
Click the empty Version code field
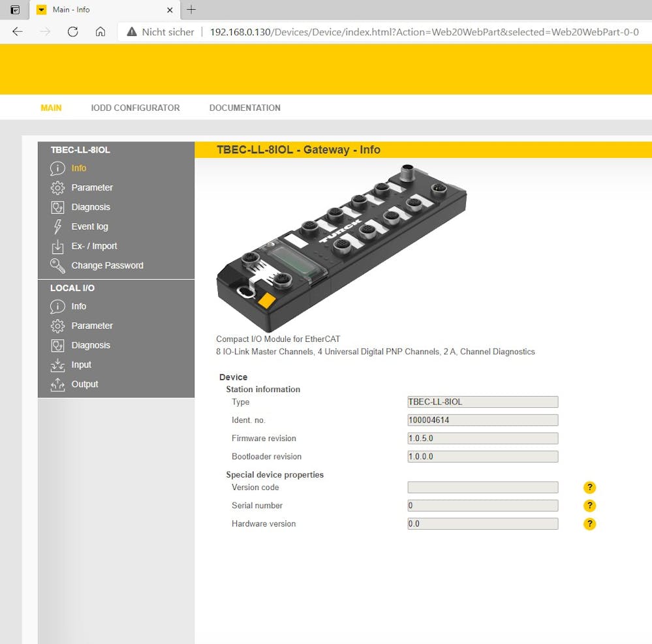pyautogui.click(x=483, y=487)
